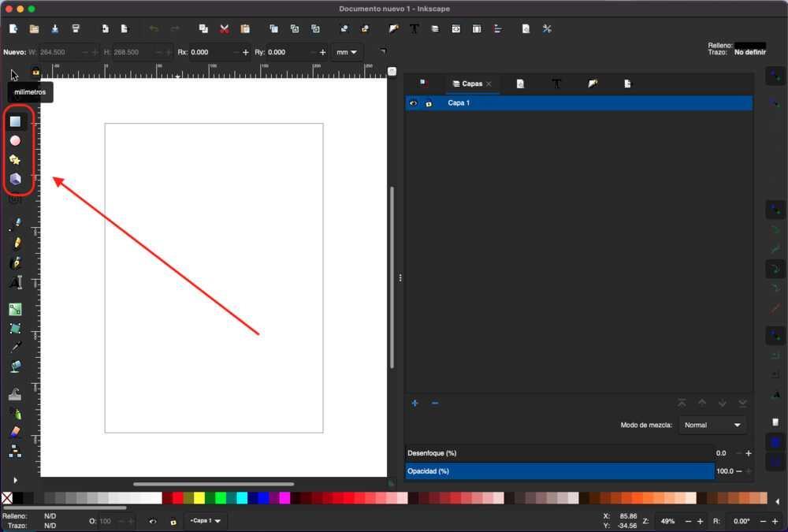Select the Spray tool
Screen dimensions: 788x532
tap(16, 413)
